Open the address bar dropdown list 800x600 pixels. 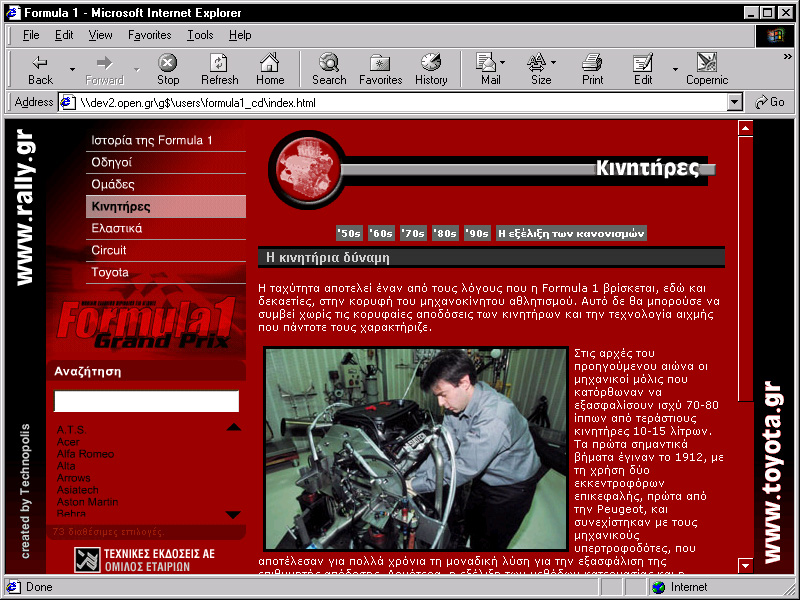734,103
